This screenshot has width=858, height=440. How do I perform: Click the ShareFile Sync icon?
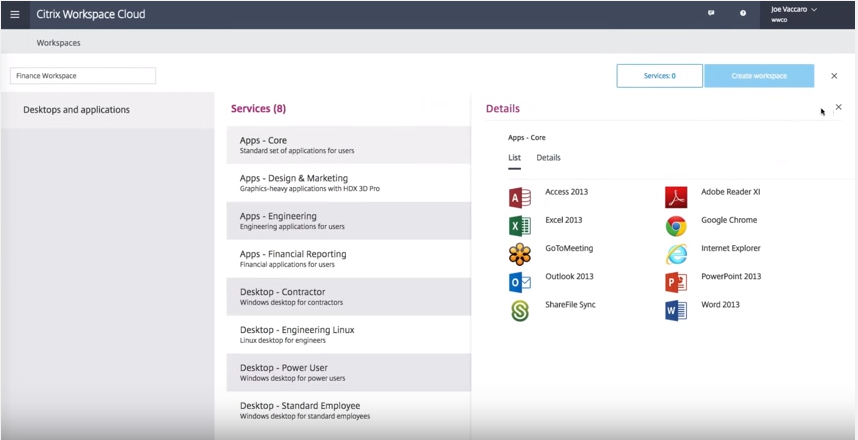tap(519, 310)
